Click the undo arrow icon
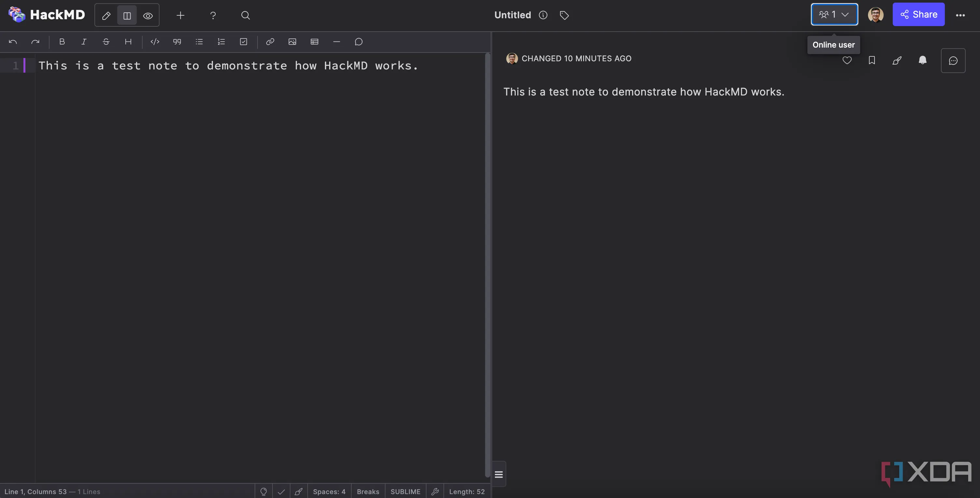The width and height of the screenshot is (980, 498). [13, 42]
